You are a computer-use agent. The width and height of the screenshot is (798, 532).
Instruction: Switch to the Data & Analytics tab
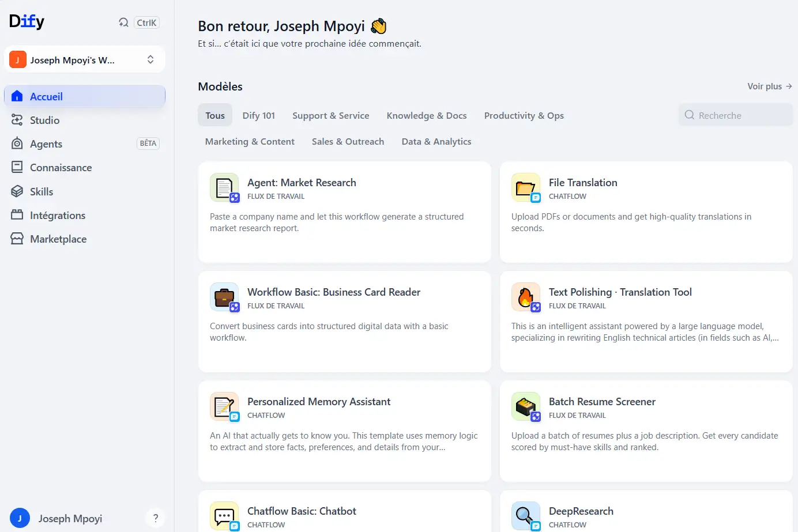tap(436, 141)
